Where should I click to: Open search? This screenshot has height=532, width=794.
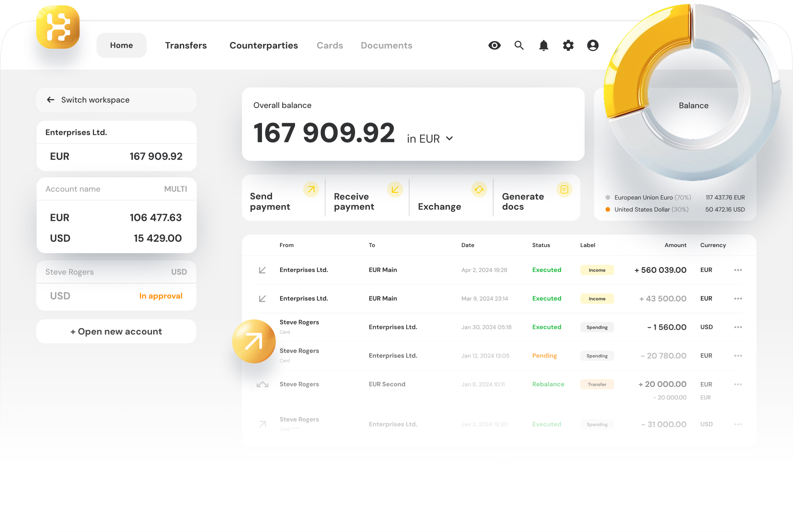point(519,45)
